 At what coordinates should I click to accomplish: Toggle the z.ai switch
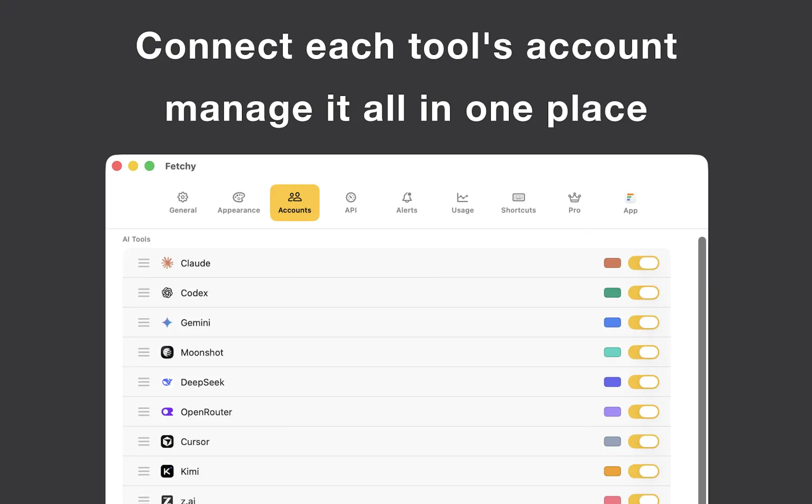pos(644,499)
